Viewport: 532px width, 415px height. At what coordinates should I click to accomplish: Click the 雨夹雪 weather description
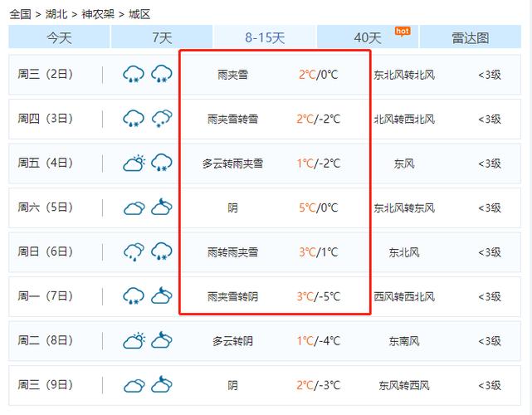click(232, 75)
